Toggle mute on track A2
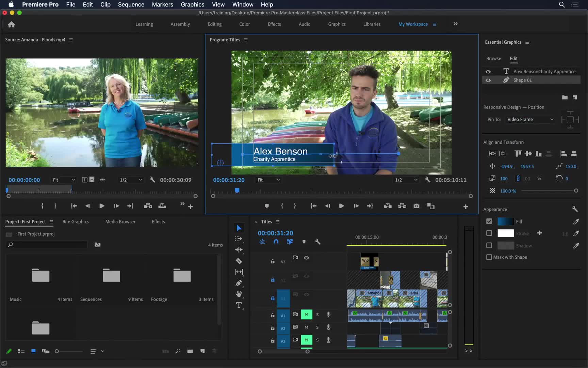Image resolution: width=588 pixels, height=368 pixels. 306,327
